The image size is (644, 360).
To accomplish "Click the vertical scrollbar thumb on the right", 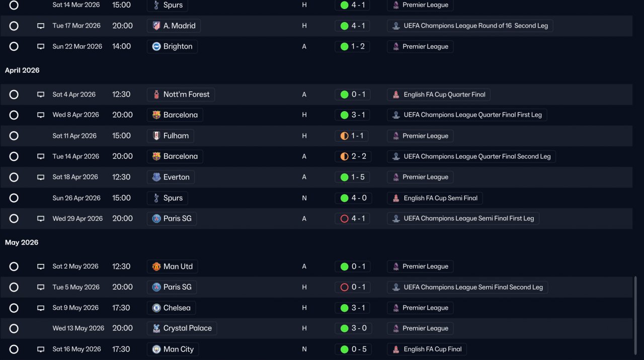I will tap(635, 315).
